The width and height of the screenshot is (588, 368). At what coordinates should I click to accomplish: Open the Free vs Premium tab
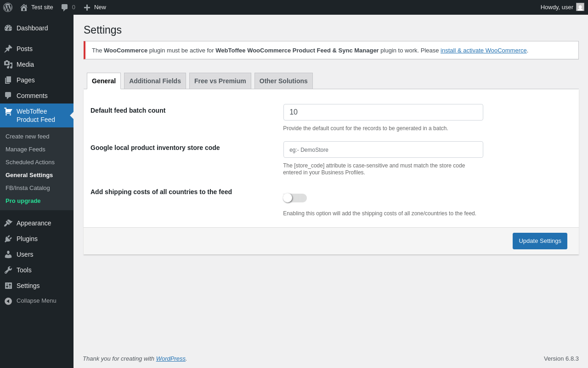click(x=220, y=81)
